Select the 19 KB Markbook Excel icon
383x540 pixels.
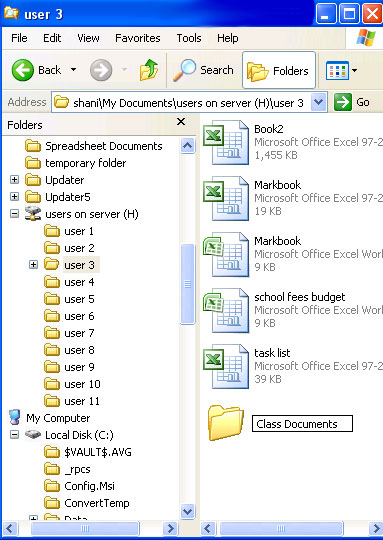coord(226,198)
